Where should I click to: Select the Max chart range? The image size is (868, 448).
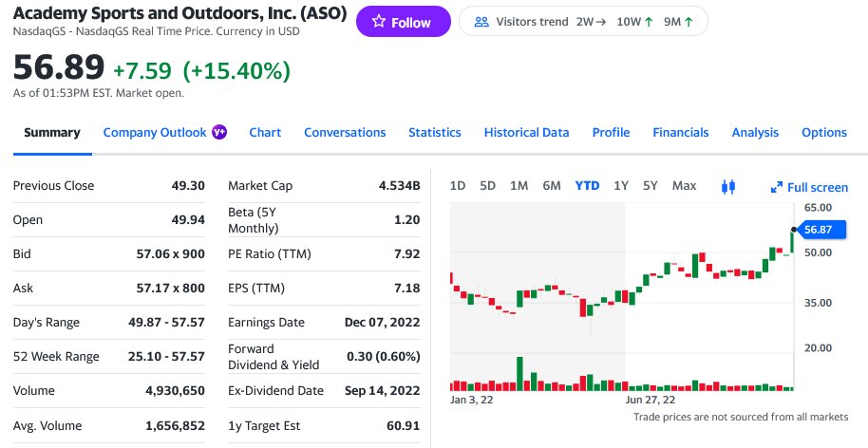pos(684,186)
